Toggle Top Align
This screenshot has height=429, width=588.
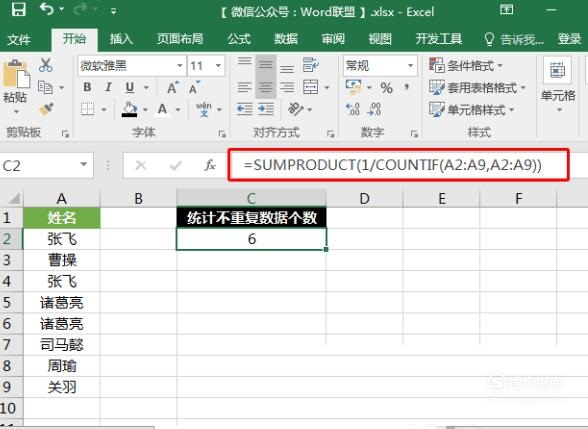pos(244,63)
